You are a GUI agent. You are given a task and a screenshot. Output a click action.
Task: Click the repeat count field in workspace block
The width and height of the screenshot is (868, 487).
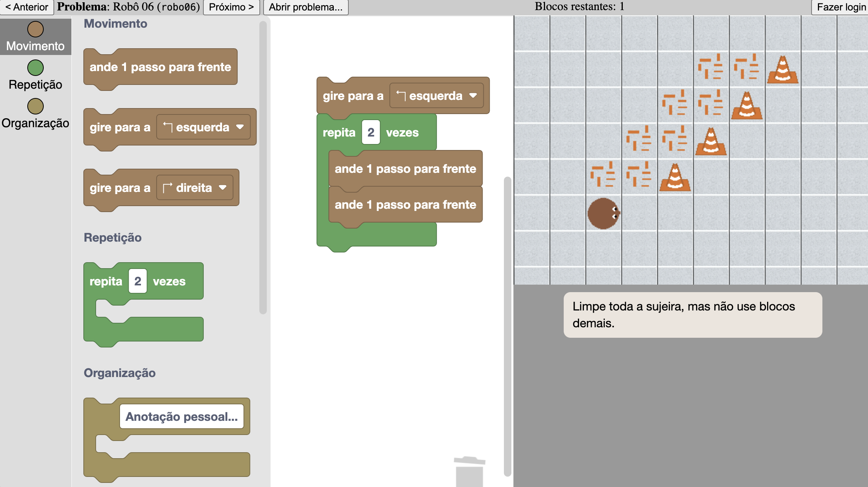pyautogui.click(x=371, y=132)
